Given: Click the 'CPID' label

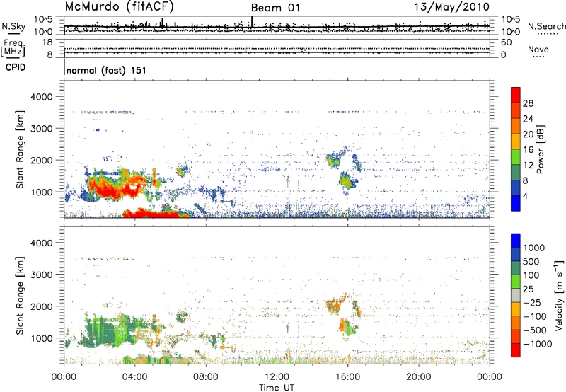Looking at the screenshot, I should (16, 67).
